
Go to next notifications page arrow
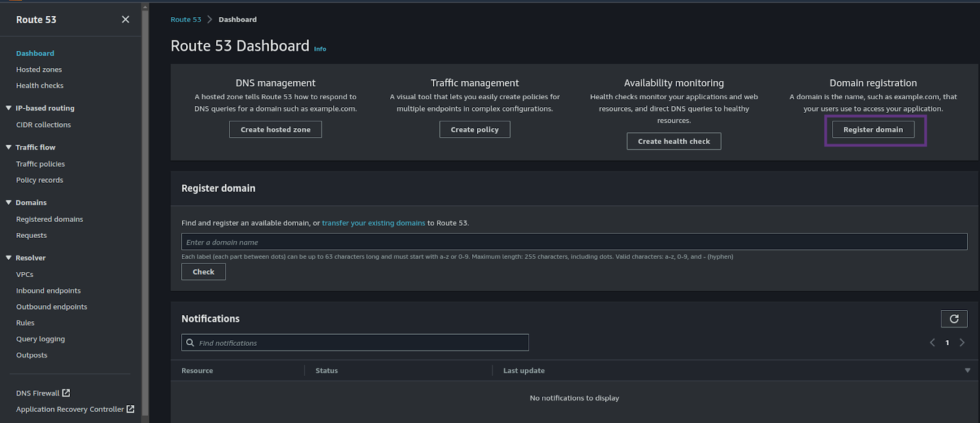click(962, 343)
